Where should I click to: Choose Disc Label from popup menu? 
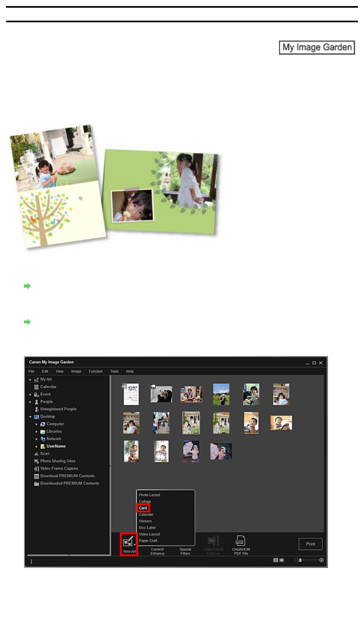(147, 527)
